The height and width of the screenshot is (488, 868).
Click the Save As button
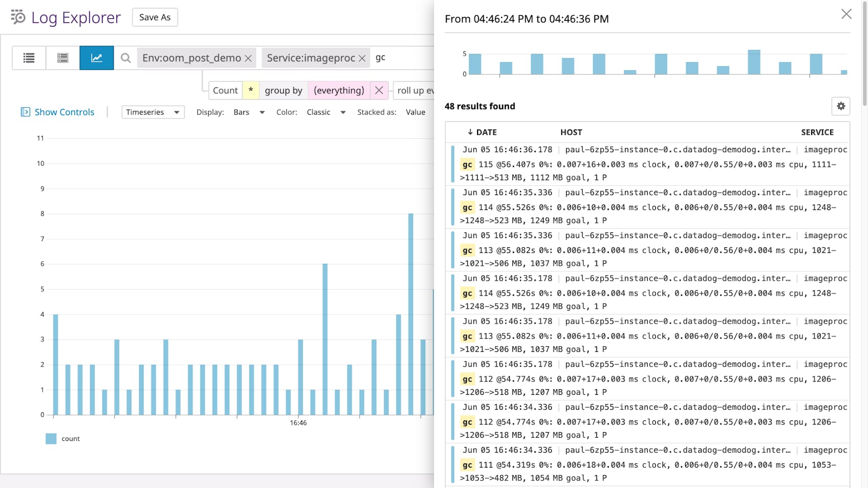pos(155,17)
